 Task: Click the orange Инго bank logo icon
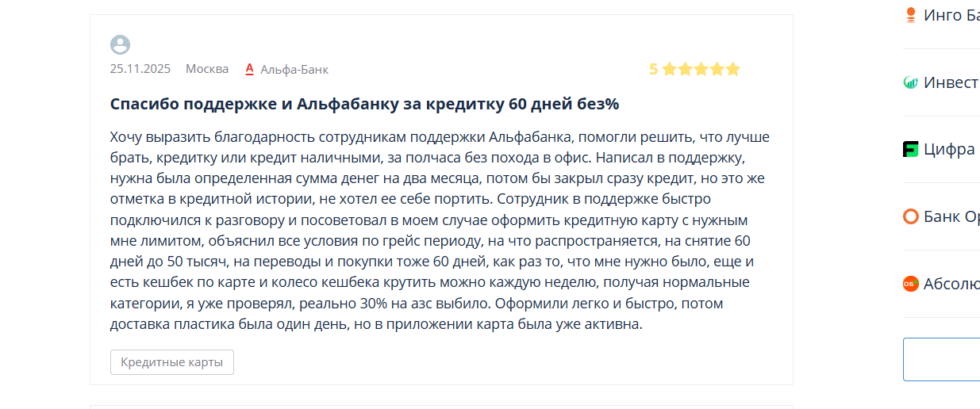click(x=911, y=15)
